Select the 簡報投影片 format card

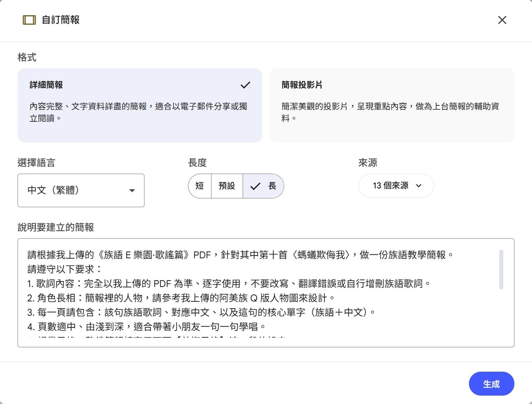[392, 105]
